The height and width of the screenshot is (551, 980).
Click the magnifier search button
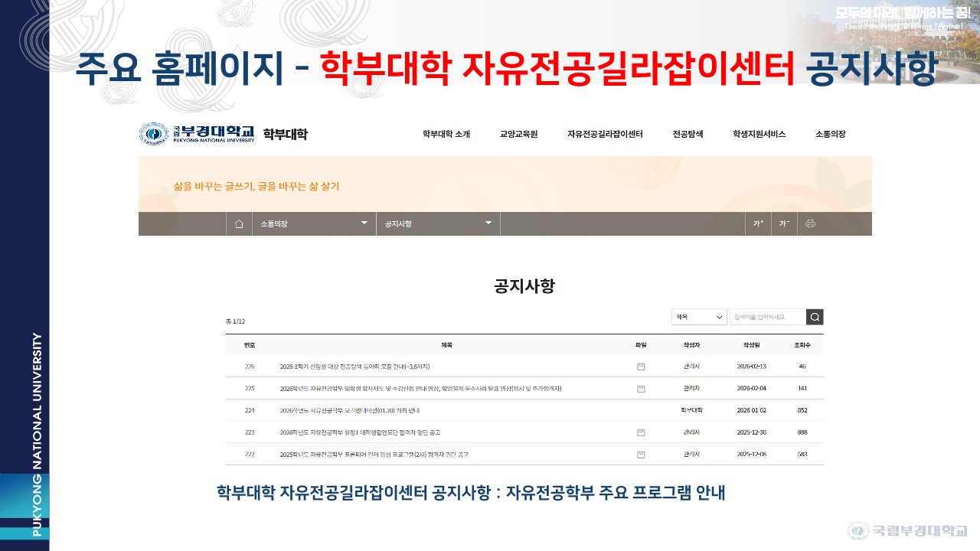pyautogui.click(x=815, y=317)
